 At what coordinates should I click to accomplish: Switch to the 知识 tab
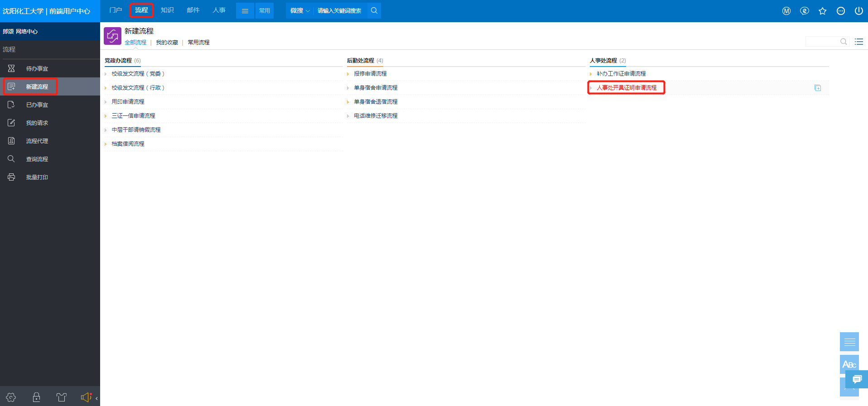[167, 10]
